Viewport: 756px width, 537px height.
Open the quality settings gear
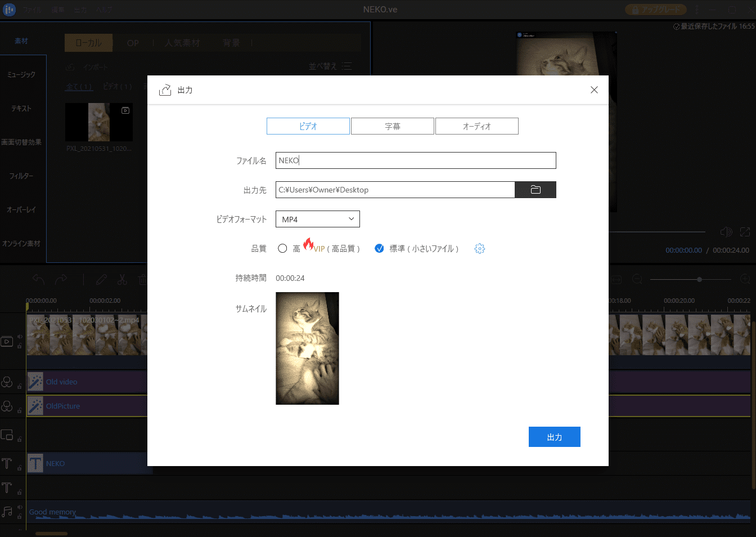[479, 248]
